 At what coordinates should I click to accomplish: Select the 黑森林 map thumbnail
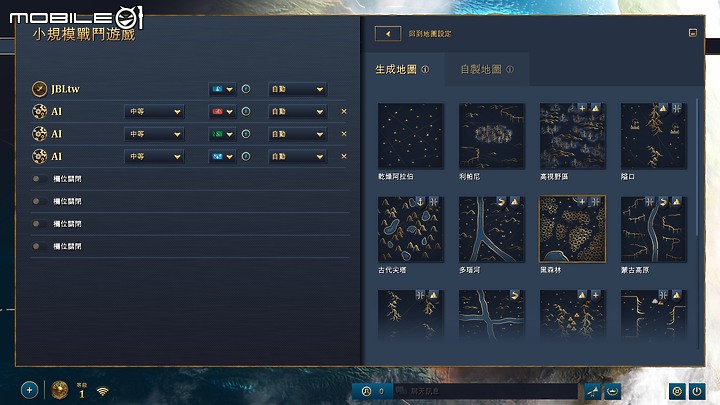pyautogui.click(x=573, y=230)
